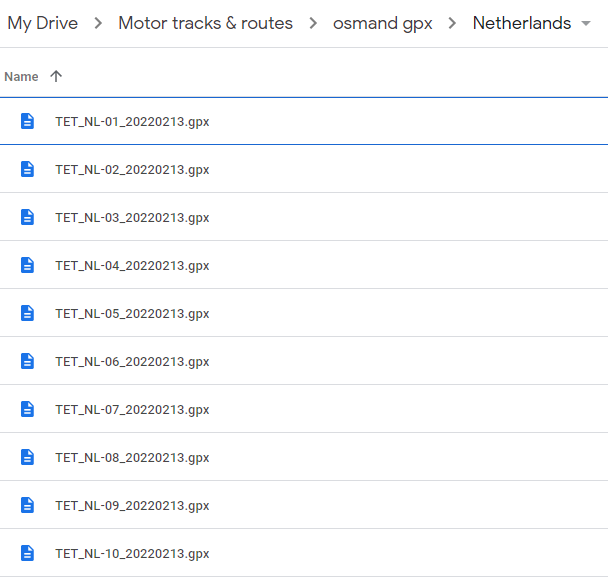The image size is (608, 587).
Task: Click file icon of TET_NL-07_20220213.gpx
Action: pyautogui.click(x=27, y=409)
